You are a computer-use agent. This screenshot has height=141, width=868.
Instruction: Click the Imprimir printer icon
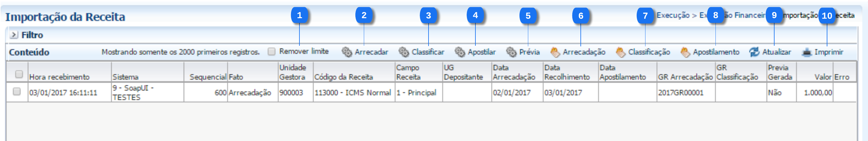click(x=807, y=52)
